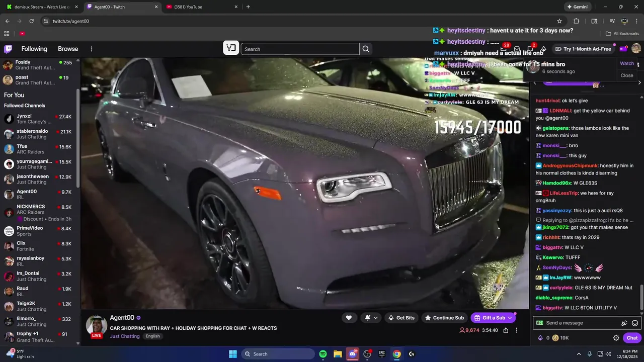Open chat settings gear icon
Image resolution: width=644 pixels, height=362 pixels.
pos(616,338)
